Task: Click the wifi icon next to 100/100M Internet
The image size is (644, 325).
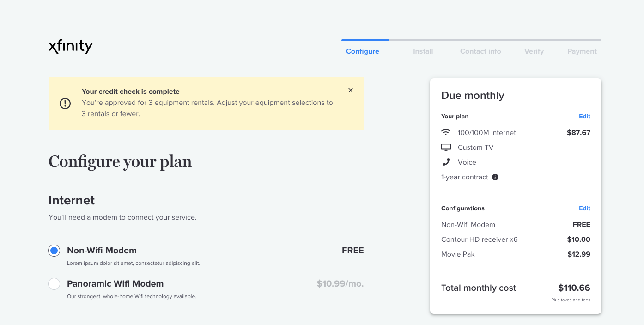Action: pos(446,133)
